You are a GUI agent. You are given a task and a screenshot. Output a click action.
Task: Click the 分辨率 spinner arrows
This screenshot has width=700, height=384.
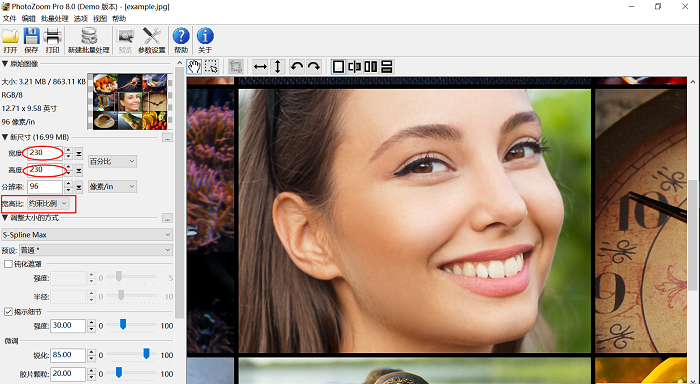click(x=68, y=187)
